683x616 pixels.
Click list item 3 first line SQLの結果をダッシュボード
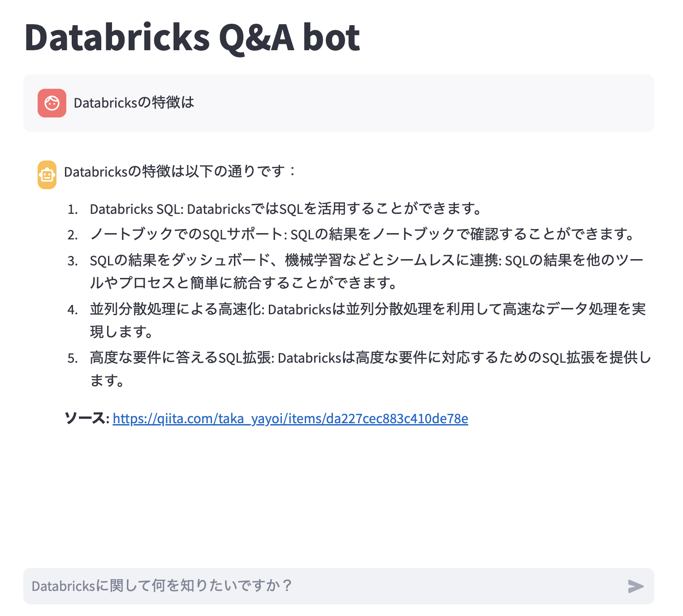coord(366,260)
